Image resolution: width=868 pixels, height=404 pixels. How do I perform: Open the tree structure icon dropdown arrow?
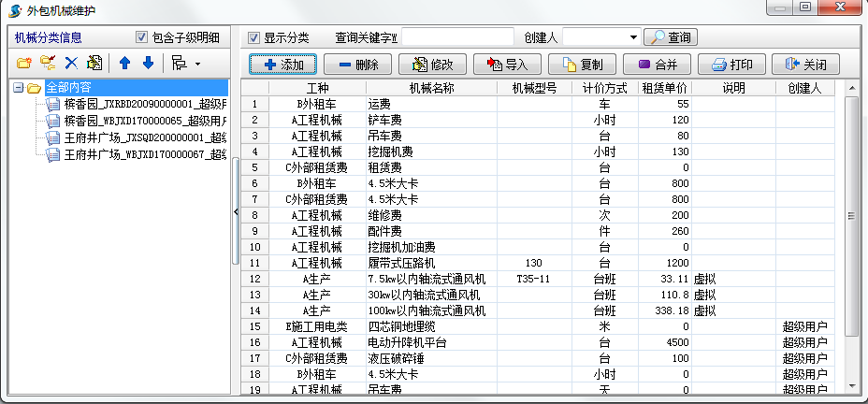[198, 65]
